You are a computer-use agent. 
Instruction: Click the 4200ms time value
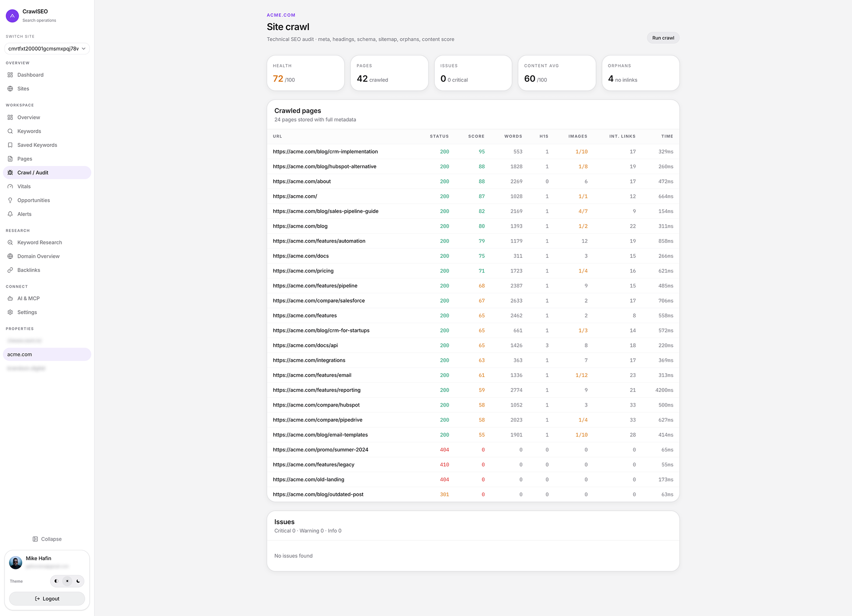[x=664, y=390]
